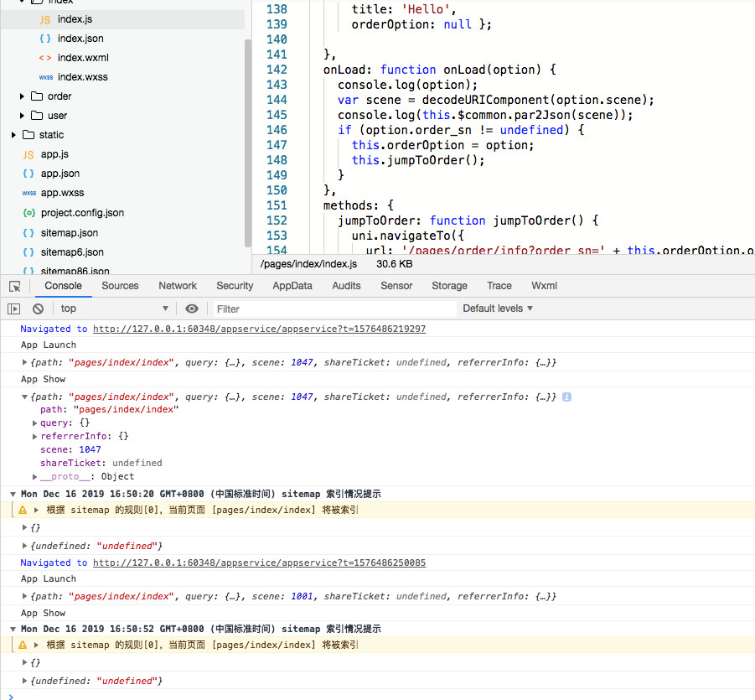The width and height of the screenshot is (755, 700).
Task: Switch to the Network tab
Action: coord(178,286)
